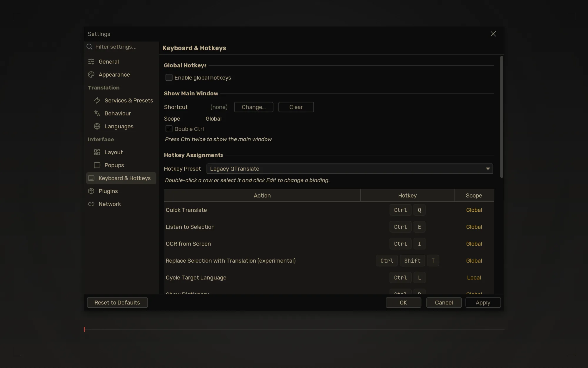Open Services & Presets page
This screenshot has width=588, height=368.
click(x=121, y=100)
